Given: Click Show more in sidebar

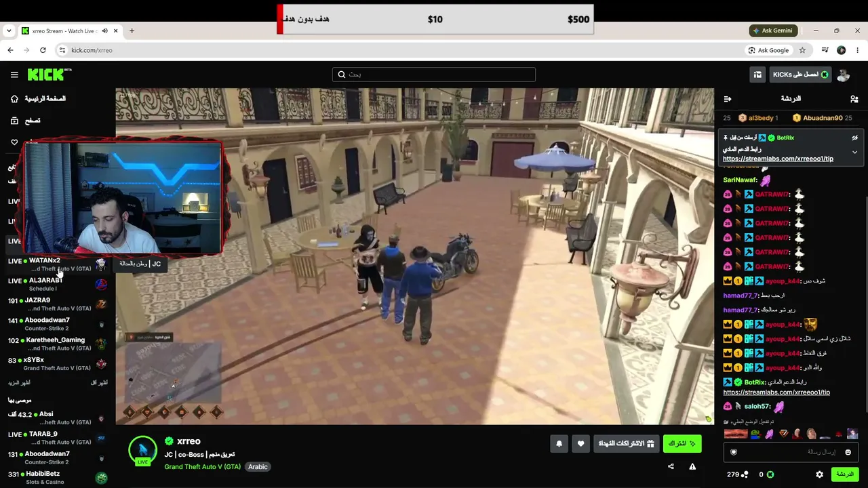Looking at the screenshot, I should tap(19, 383).
